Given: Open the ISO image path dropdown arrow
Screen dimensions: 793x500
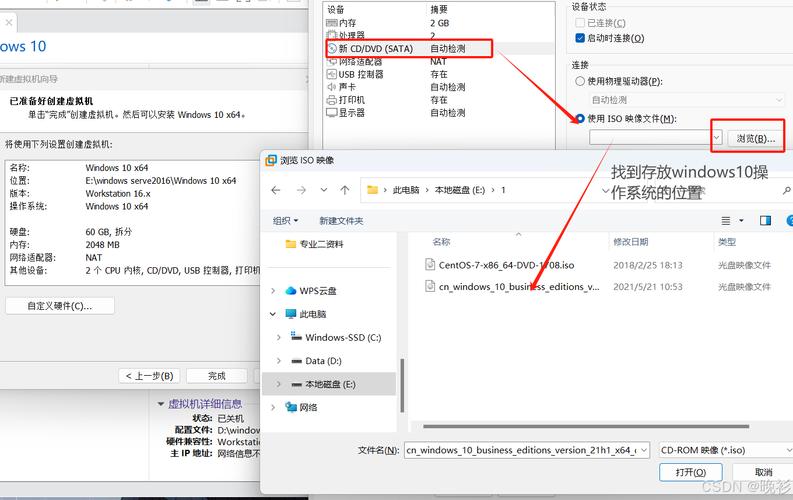Looking at the screenshot, I should tap(717, 138).
